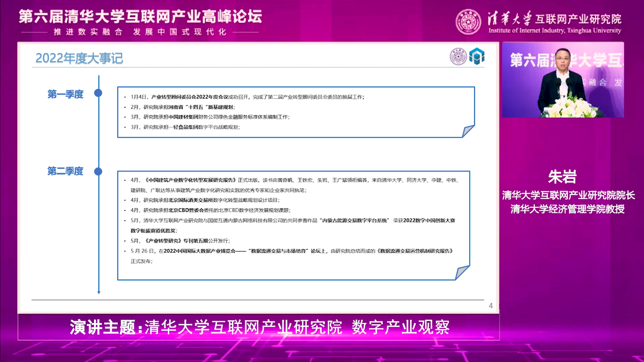
Task: Click the 2022年度大事记 slide title
Action: [79, 58]
